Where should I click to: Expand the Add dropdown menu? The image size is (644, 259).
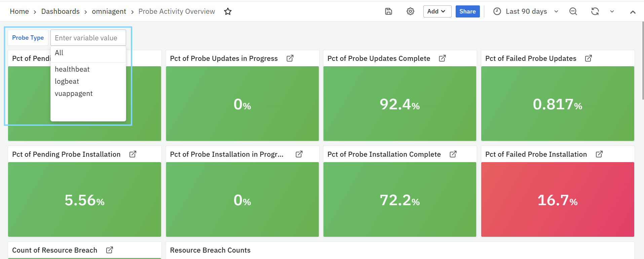click(x=437, y=11)
